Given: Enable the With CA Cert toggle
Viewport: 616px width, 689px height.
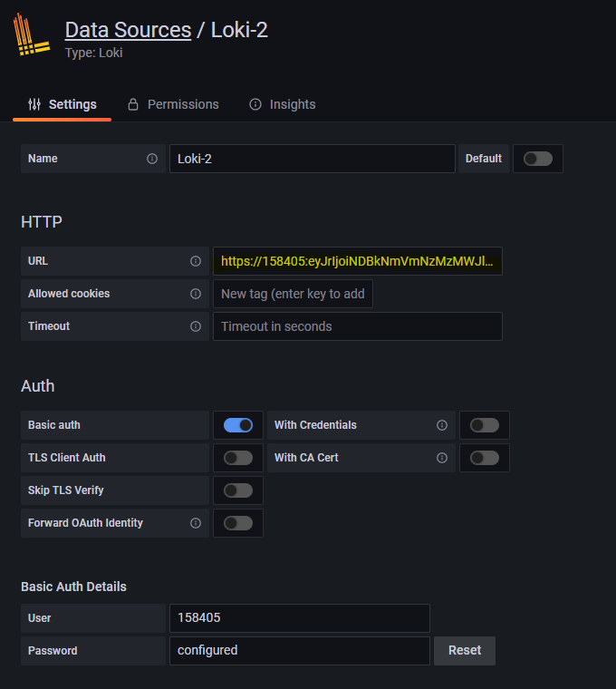Looking at the screenshot, I should pos(485,458).
